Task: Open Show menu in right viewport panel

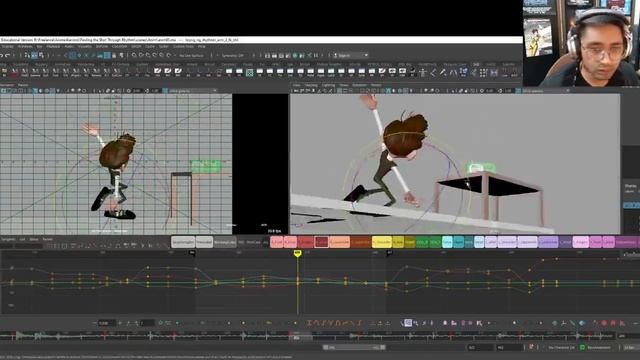Action: (x=344, y=85)
